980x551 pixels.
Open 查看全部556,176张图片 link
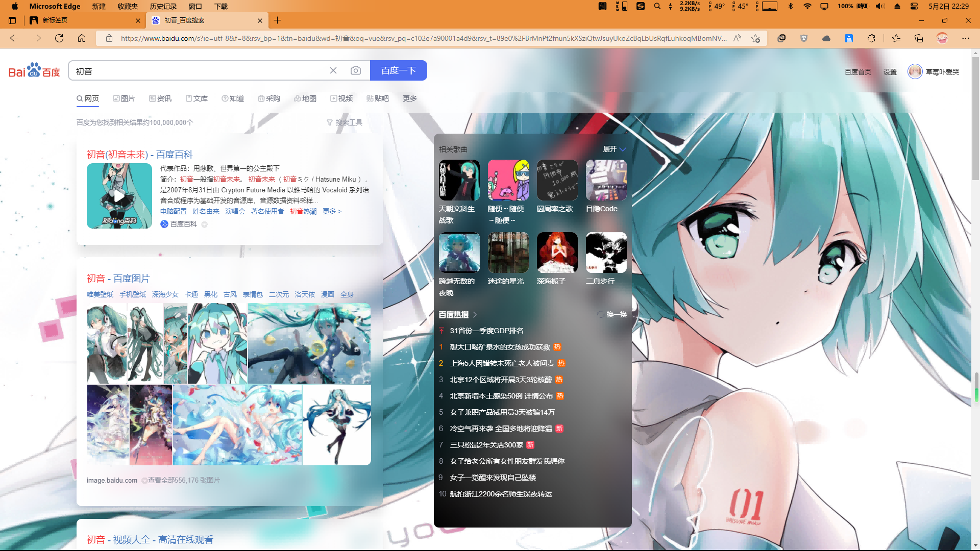tap(184, 481)
